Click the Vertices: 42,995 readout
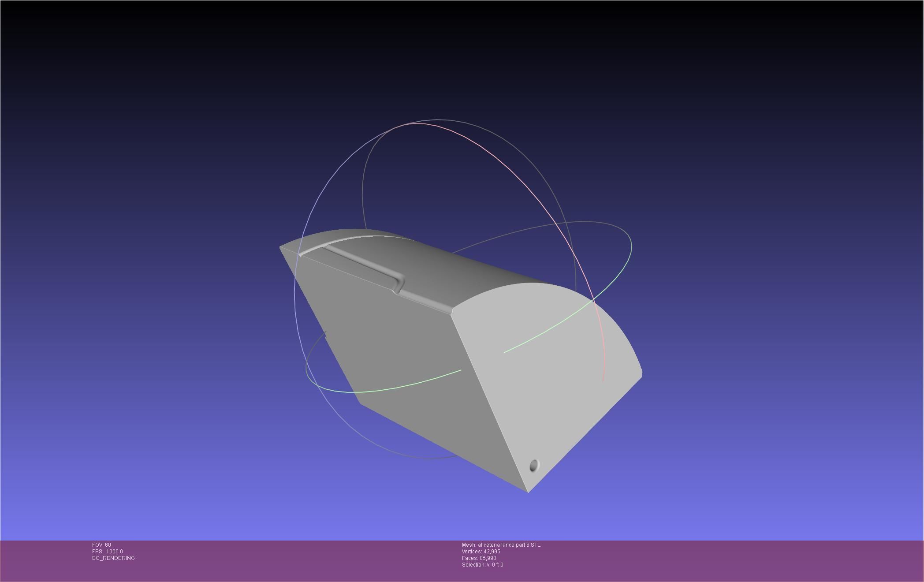 click(481, 552)
